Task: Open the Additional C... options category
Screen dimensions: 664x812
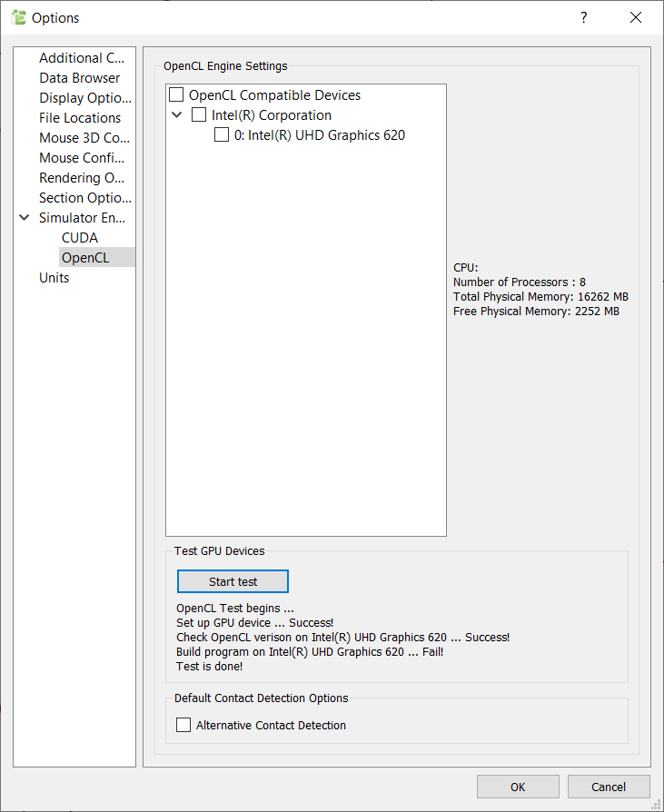Action: pos(82,58)
